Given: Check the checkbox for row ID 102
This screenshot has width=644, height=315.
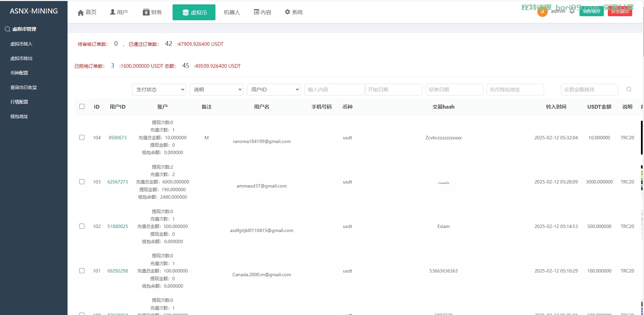Looking at the screenshot, I should point(82,226).
